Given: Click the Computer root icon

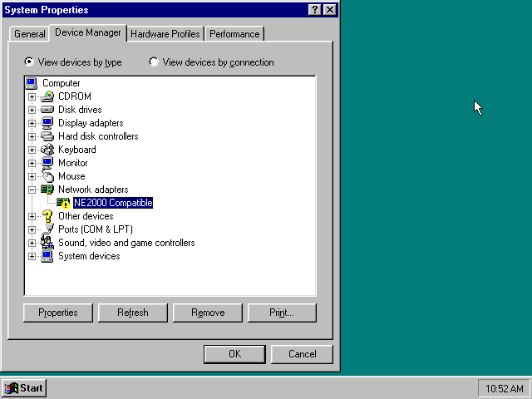Looking at the screenshot, I should (32, 83).
